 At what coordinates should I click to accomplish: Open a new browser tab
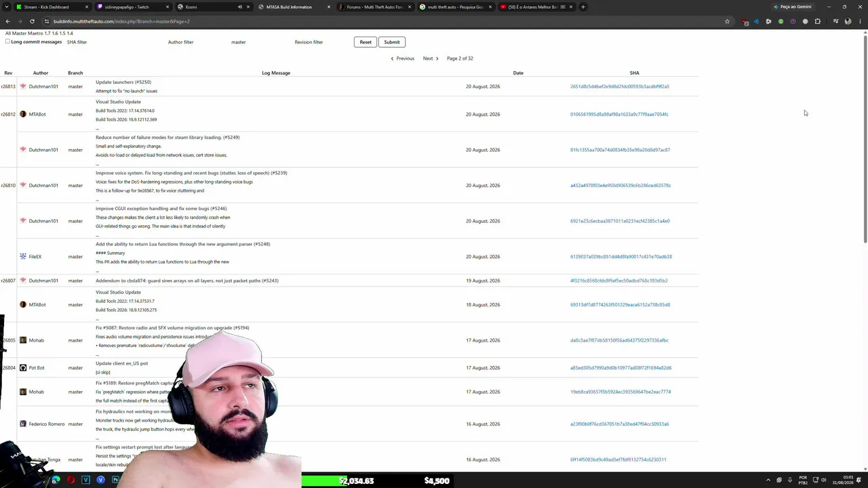coord(583,7)
